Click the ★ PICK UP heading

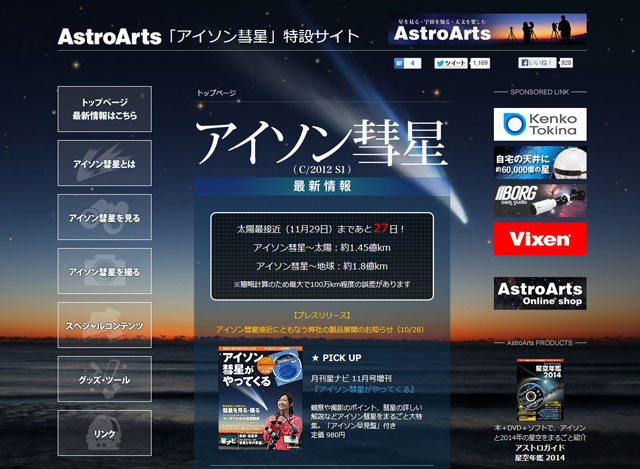(336, 358)
